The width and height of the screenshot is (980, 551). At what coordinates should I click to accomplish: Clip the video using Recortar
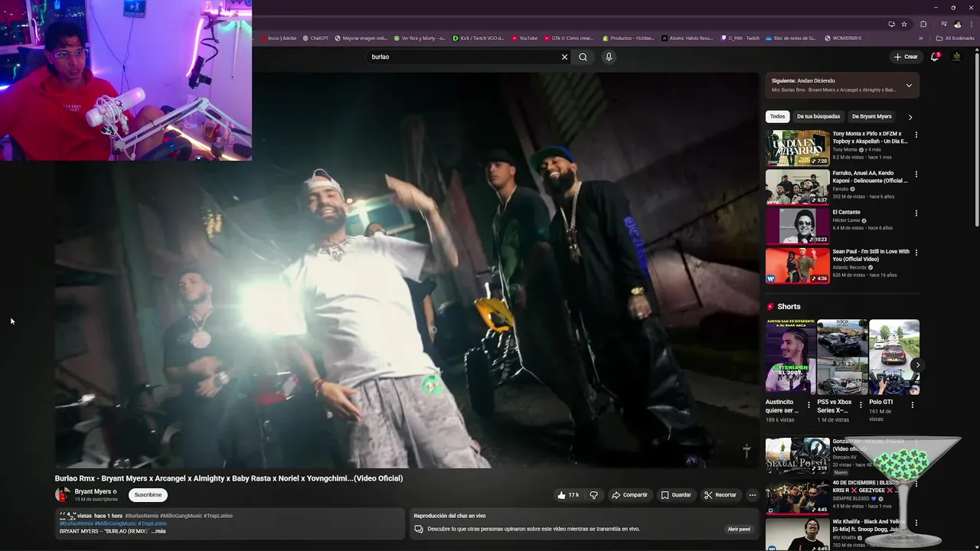click(720, 495)
